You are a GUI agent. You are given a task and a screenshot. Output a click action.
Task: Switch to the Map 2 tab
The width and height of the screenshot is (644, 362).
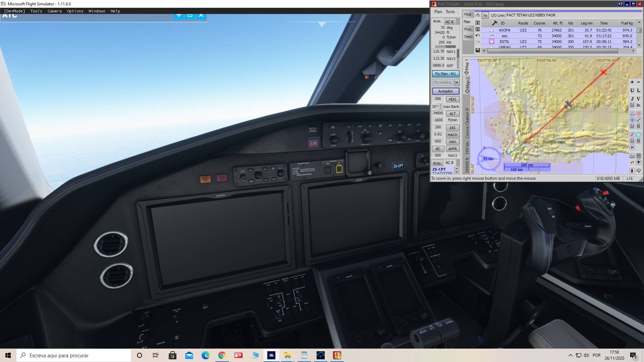click(x=467, y=85)
